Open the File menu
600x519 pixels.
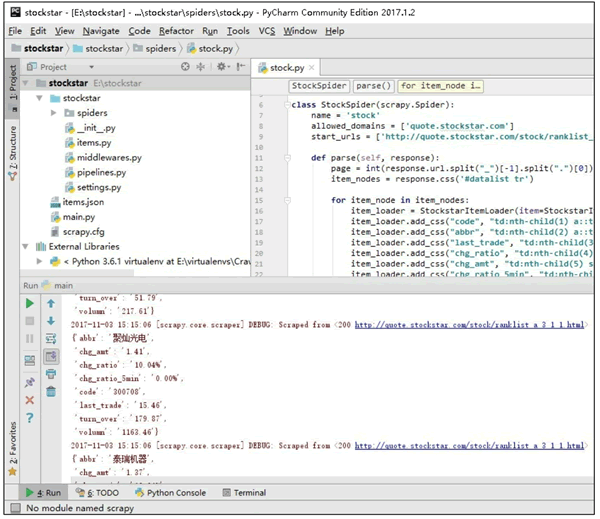pyautogui.click(x=15, y=31)
